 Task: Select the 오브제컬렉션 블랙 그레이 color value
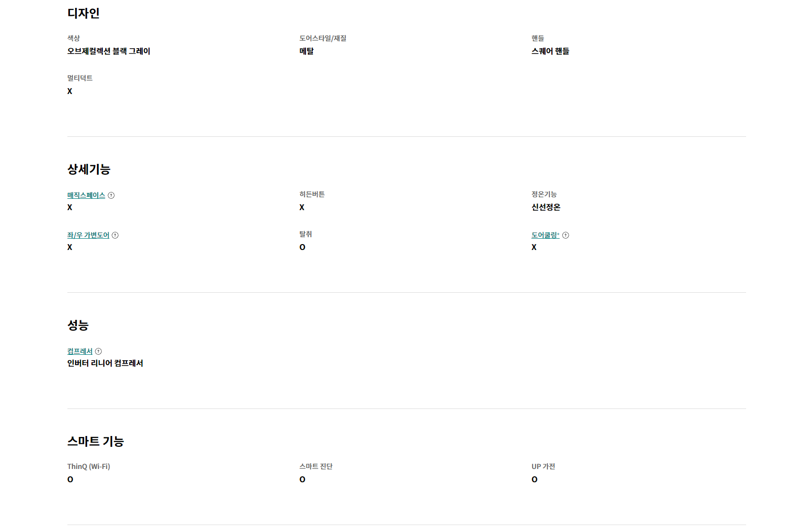109,51
